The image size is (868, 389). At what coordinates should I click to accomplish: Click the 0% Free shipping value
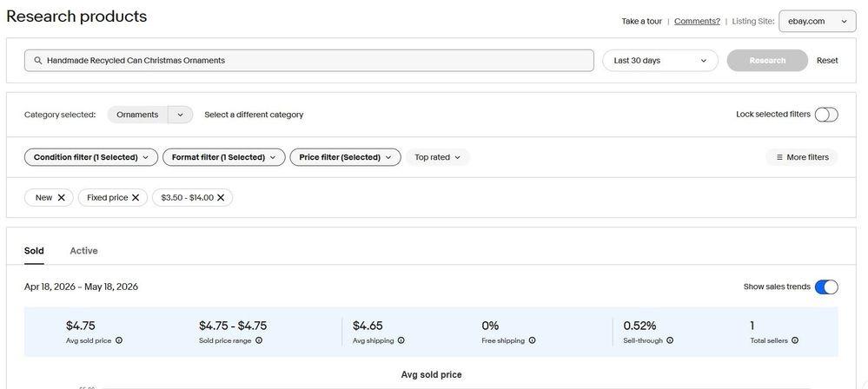tap(490, 326)
